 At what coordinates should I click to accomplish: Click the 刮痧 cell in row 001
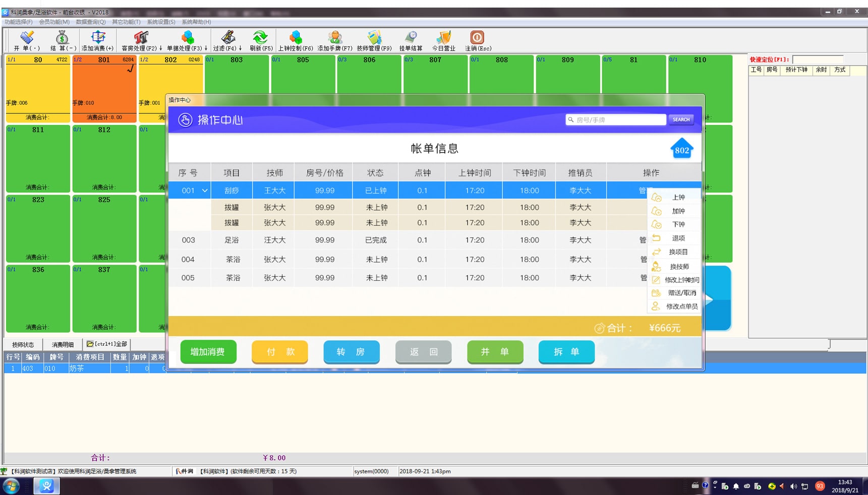(x=232, y=191)
